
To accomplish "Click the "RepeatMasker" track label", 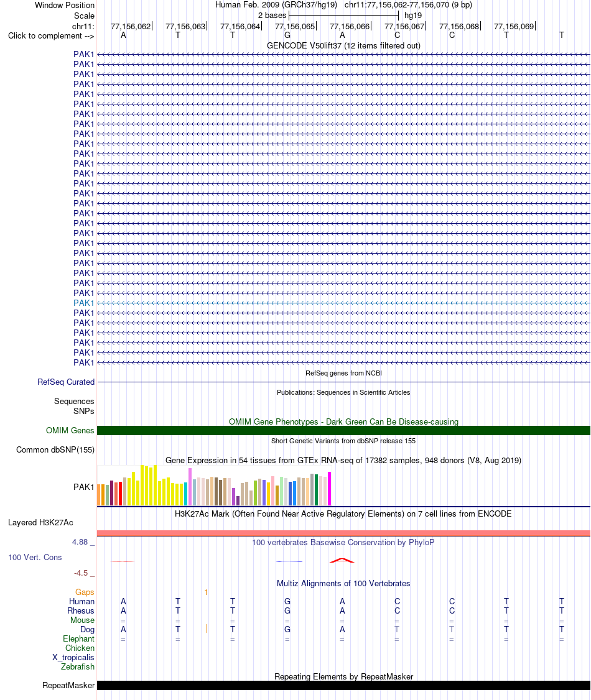I will click(68, 686).
